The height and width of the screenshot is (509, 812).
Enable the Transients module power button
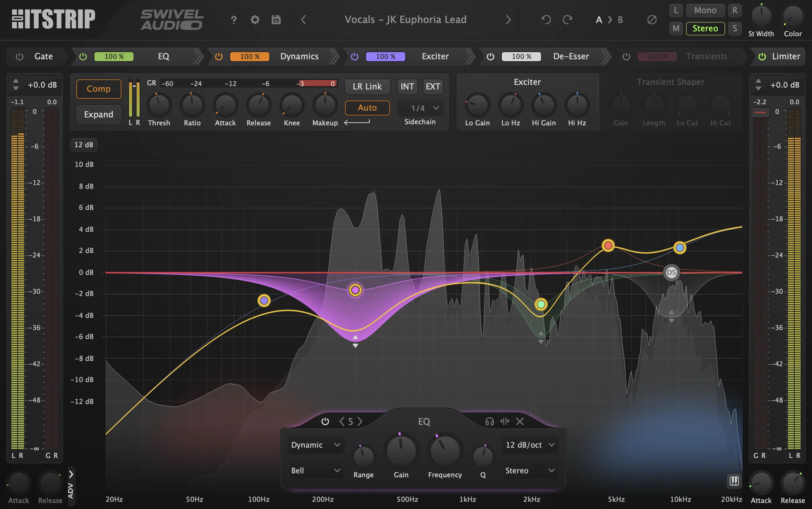(626, 56)
